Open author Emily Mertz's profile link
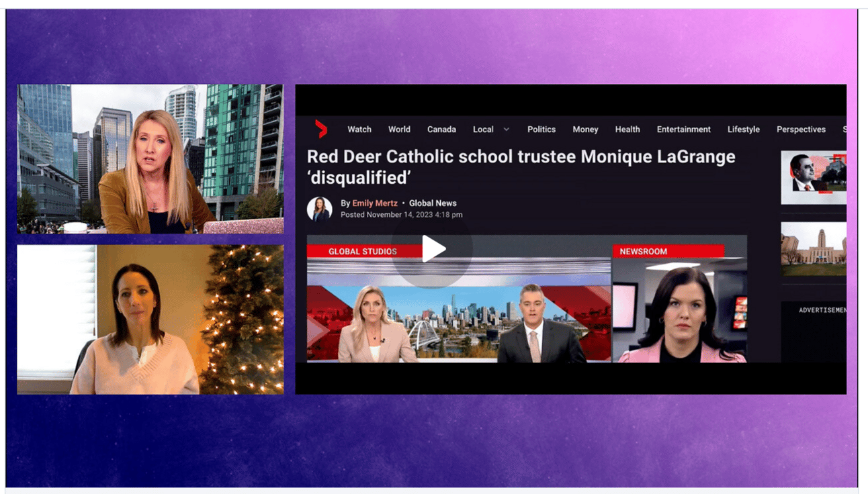Image resolution: width=868 pixels, height=494 pixels. click(375, 203)
